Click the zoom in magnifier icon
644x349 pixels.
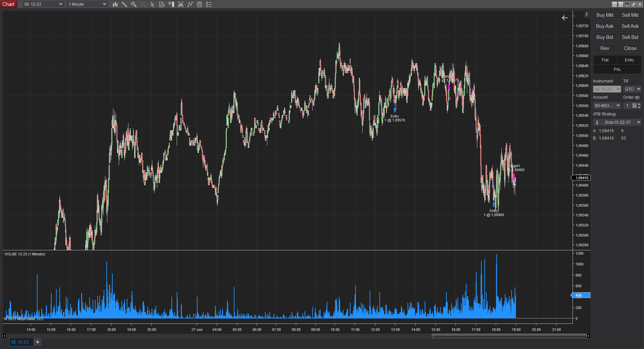134,4
